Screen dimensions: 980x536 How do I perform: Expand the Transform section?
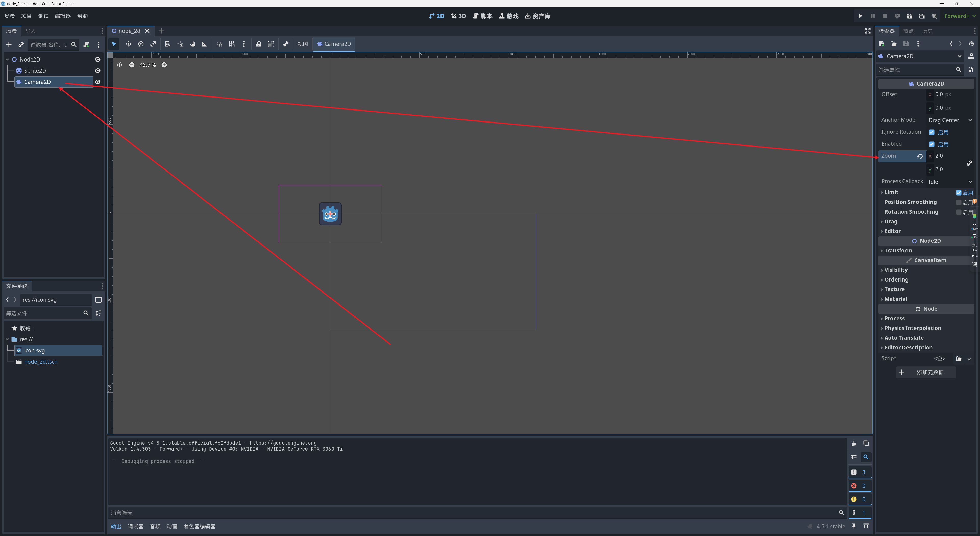click(898, 250)
